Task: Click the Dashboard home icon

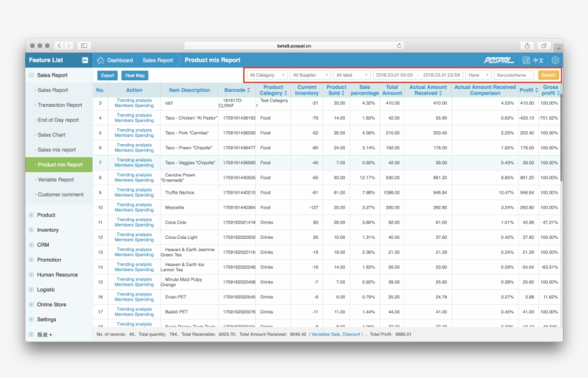Action: pyautogui.click(x=100, y=60)
